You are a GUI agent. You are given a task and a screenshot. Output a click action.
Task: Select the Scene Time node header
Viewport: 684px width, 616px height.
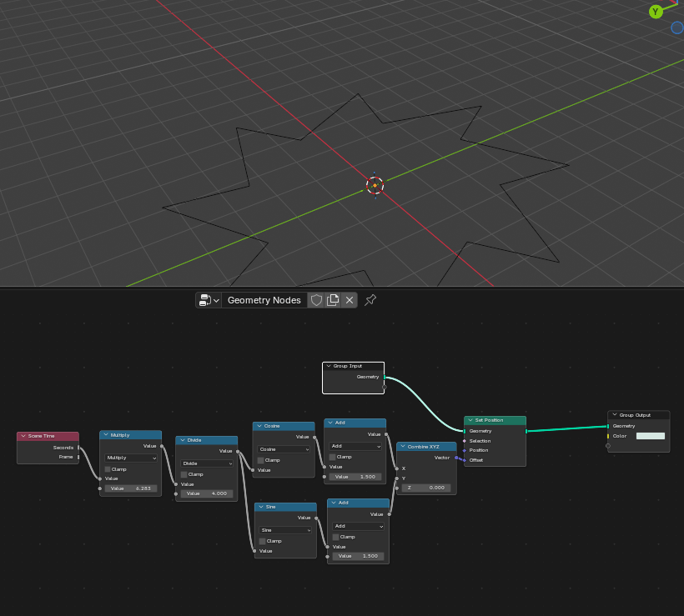point(48,436)
